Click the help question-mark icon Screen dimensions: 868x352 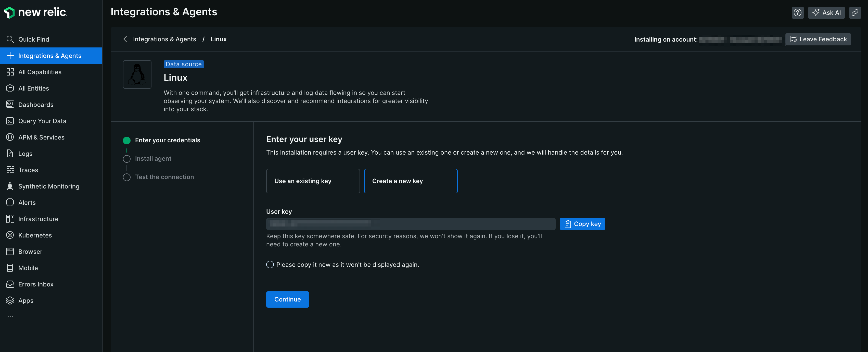798,12
